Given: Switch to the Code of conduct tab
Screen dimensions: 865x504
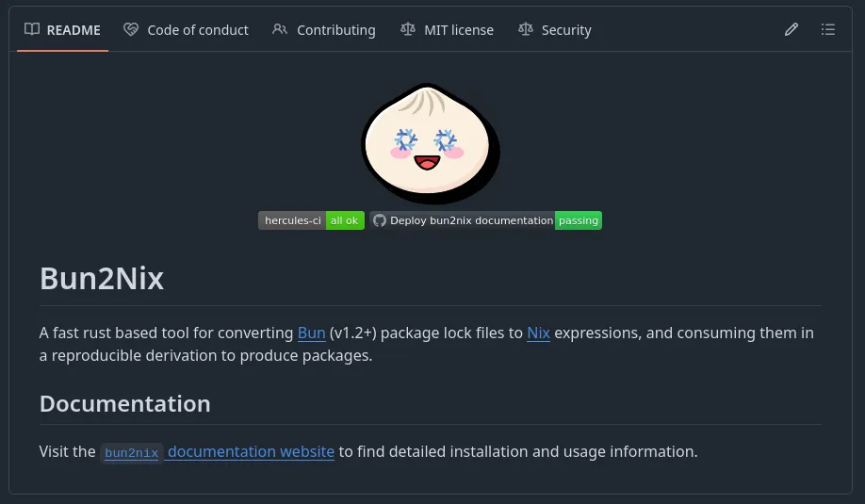Looking at the screenshot, I should click(197, 30).
